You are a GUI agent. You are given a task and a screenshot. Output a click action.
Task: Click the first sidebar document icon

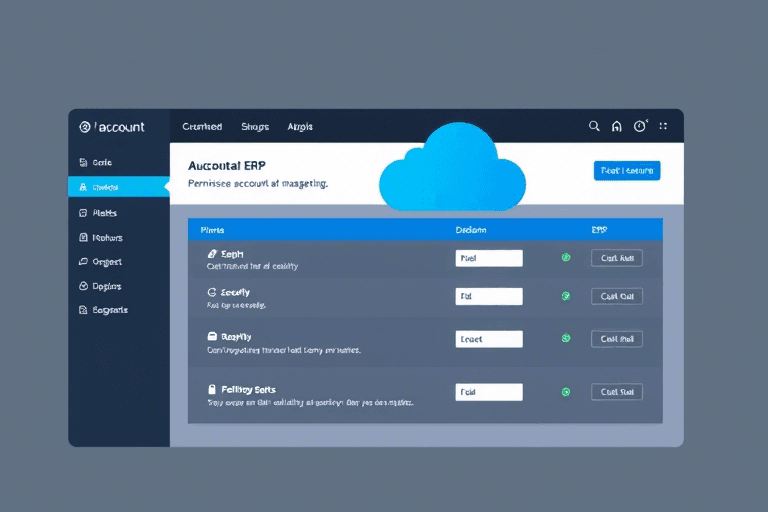pos(84,162)
